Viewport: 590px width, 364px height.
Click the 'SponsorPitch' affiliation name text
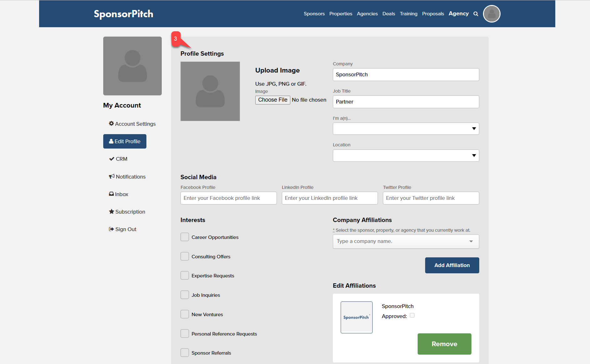[398, 306]
